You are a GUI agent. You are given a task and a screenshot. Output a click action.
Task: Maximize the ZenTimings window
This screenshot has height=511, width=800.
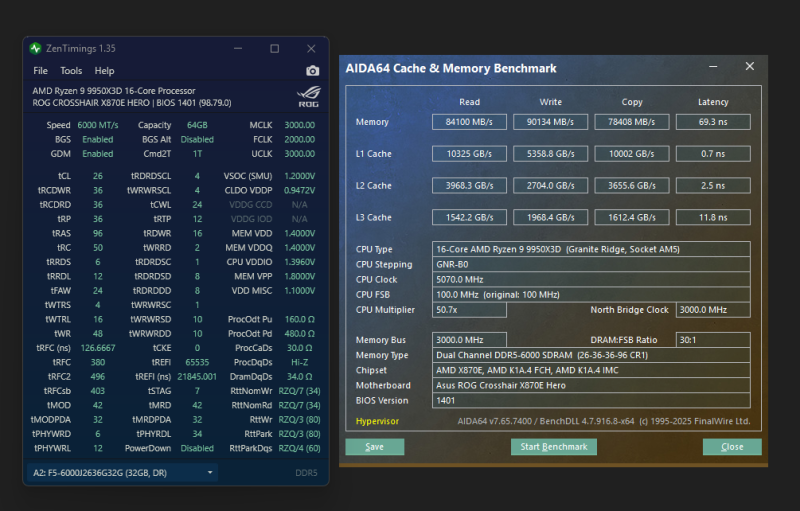274,48
